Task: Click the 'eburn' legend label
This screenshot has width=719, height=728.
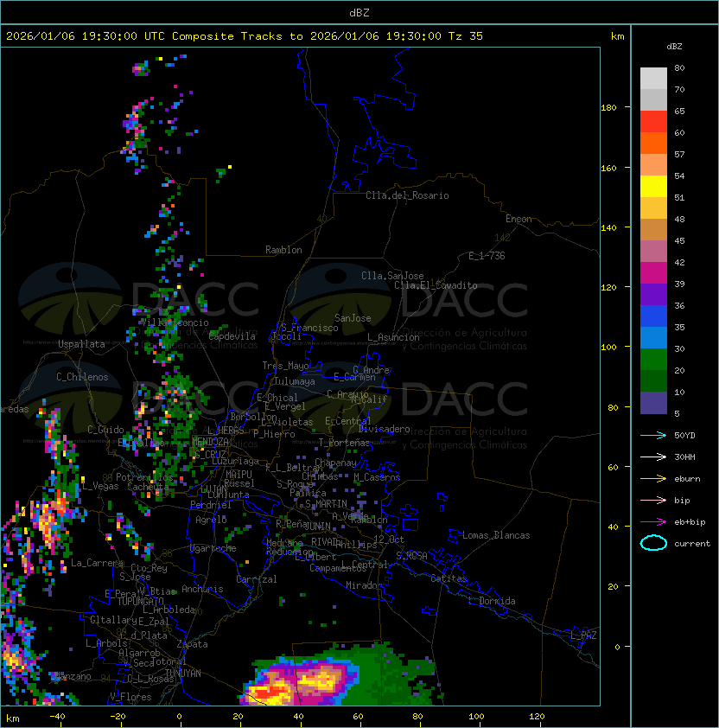Action: (x=687, y=479)
